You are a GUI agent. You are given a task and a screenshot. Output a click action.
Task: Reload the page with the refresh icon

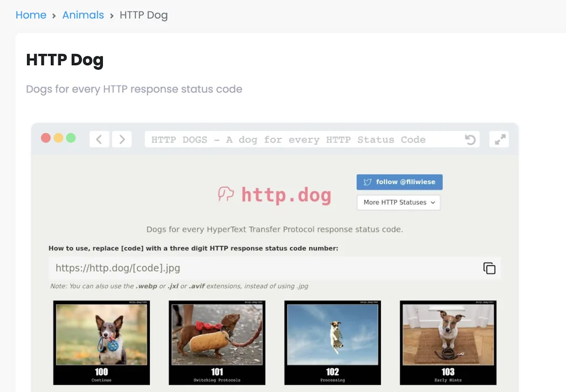pos(470,139)
